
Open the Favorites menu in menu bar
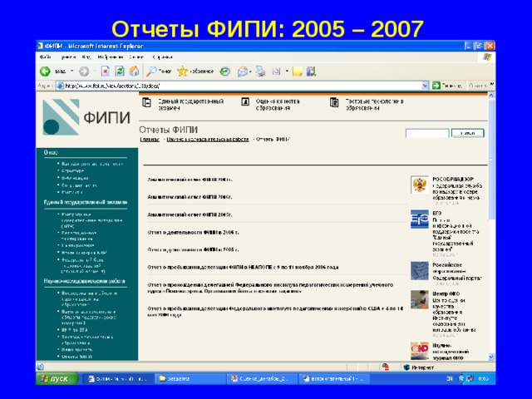point(110,57)
